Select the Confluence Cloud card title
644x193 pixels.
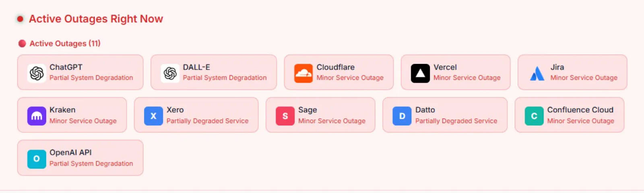coord(580,110)
